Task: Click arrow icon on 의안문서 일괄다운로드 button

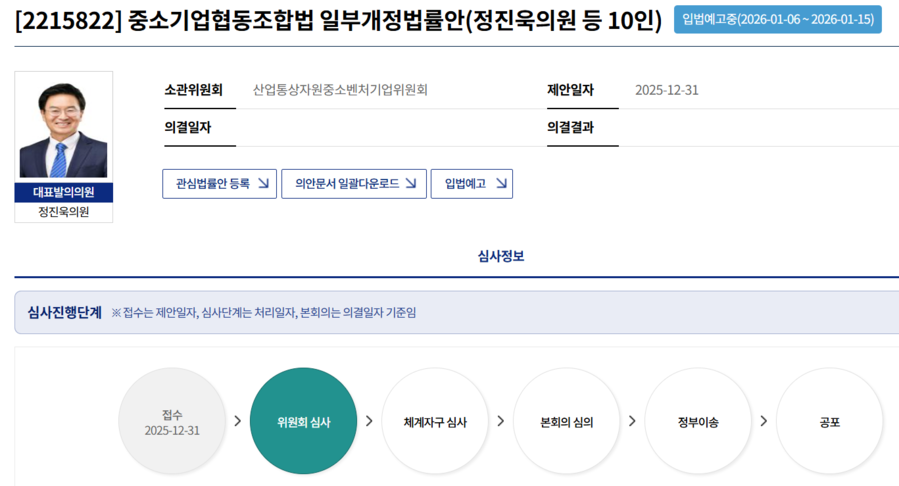Action: pyautogui.click(x=413, y=184)
